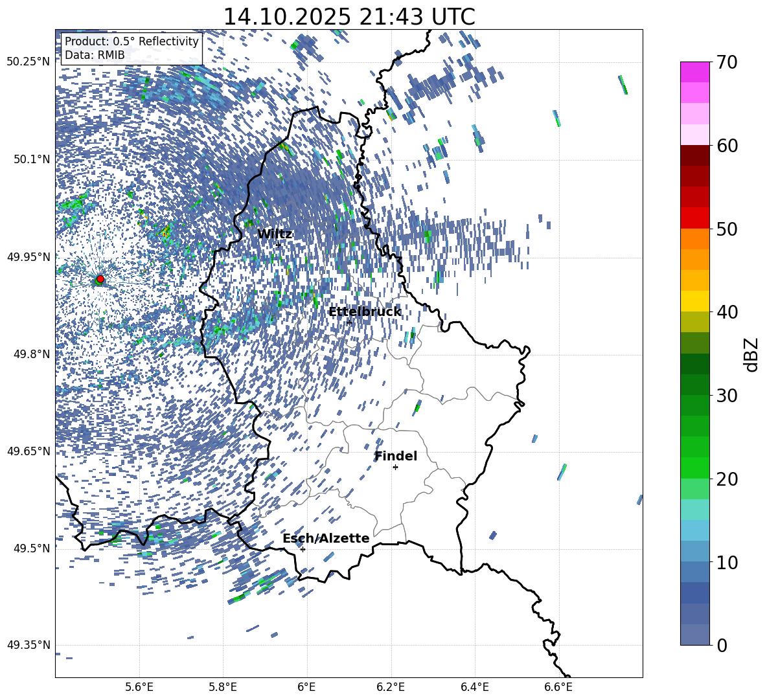Click the colorbar 50 tick label
The height and width of the screenshot is (700, 767).
(x=727, y=229)
